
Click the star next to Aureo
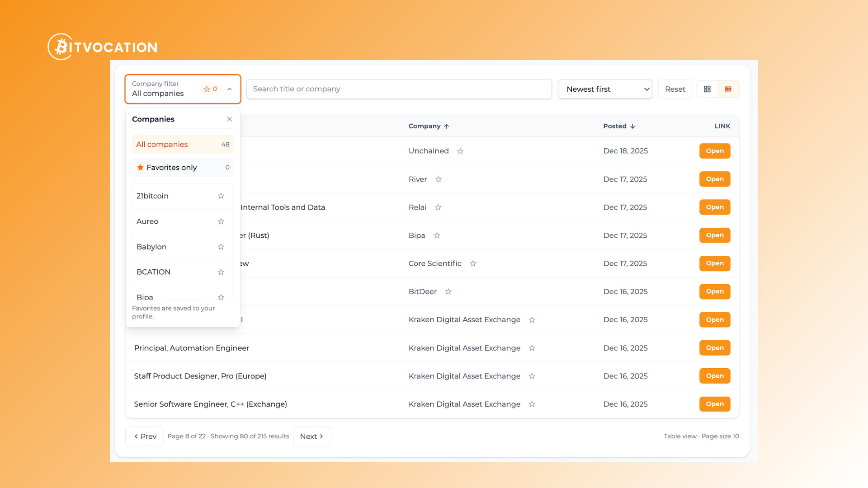(221, 221)
